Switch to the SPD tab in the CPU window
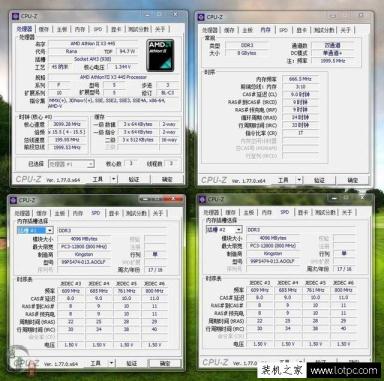384x381 pixels. [x=98, y=29]
